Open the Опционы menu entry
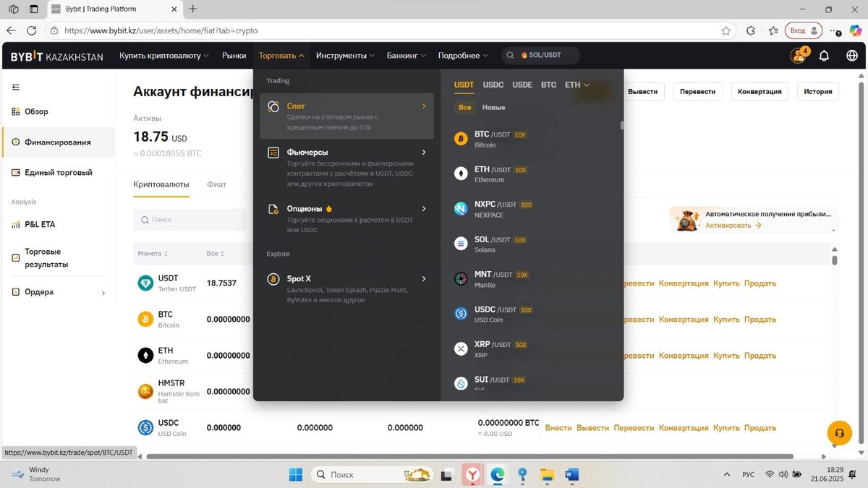 [346, 218]
